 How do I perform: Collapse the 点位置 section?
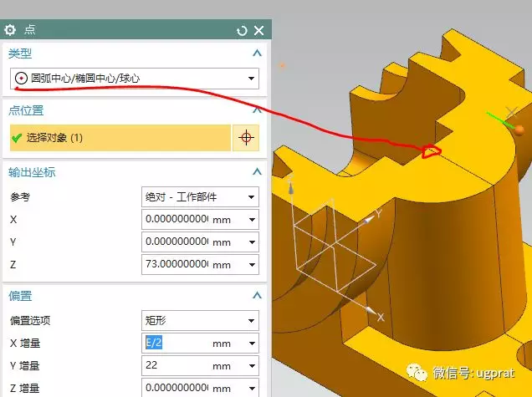tap(257, 109)
